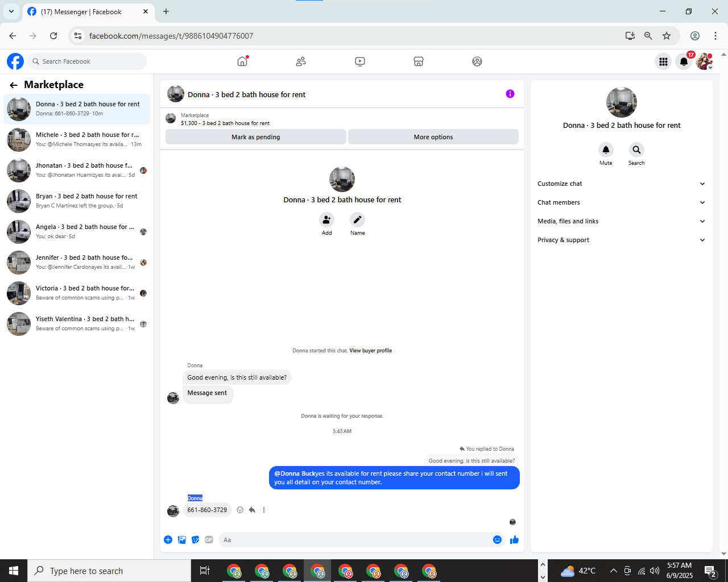This screenshot has width=728, height=582.
Task: Open the Video tab icon
Action: point(360,61)
